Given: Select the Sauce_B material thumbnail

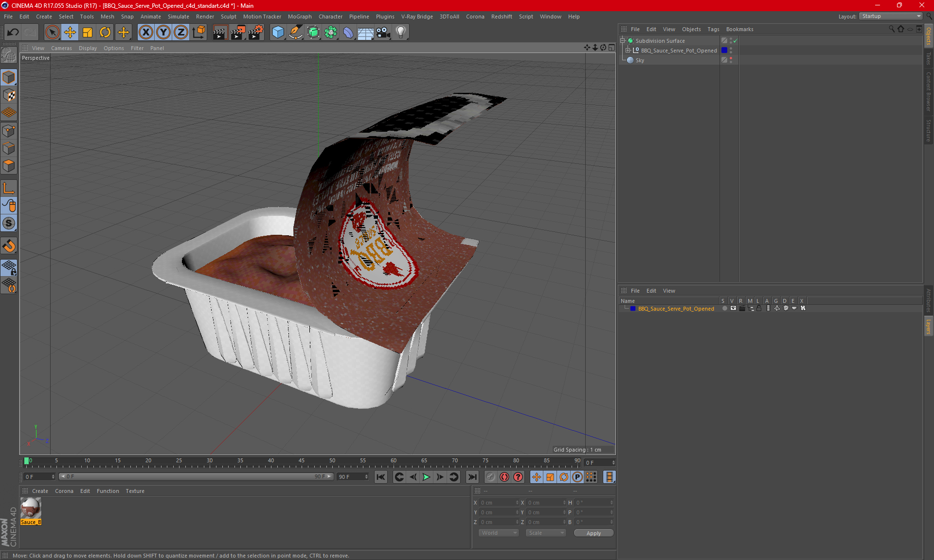Looking at the screenshot, I should [31, 508].
